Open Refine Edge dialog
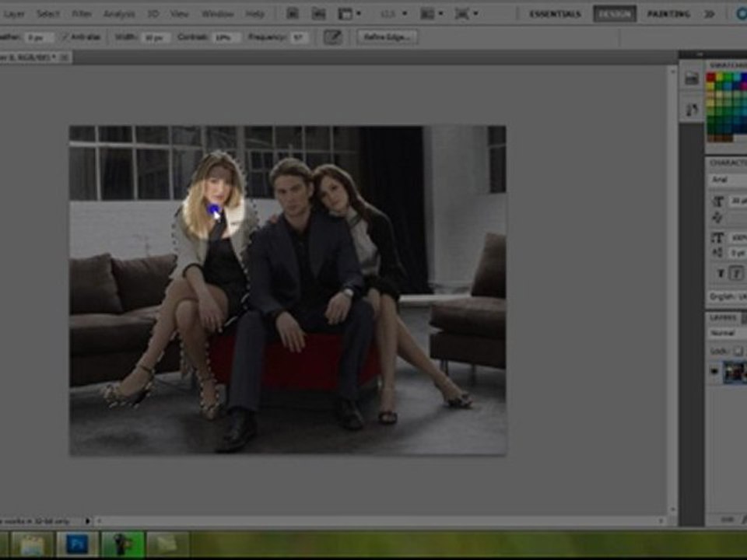Screen dimensions: 747x560 pos(388,37)
